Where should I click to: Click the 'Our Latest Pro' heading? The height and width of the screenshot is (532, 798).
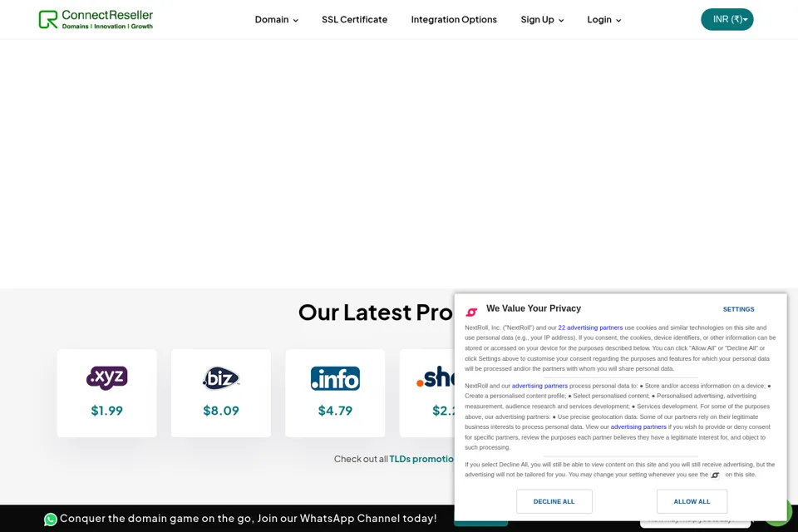(x=375, y=313)
